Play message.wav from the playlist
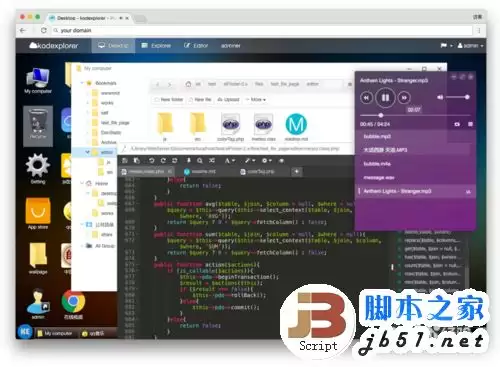The image size is (500, 367). tap(415, 177)
